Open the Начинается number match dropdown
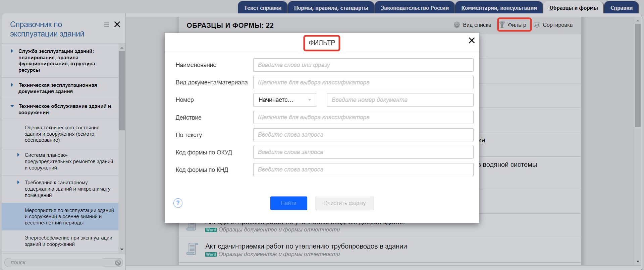Image resolution: width=644 pixels, height=270 pixels. 285,100
